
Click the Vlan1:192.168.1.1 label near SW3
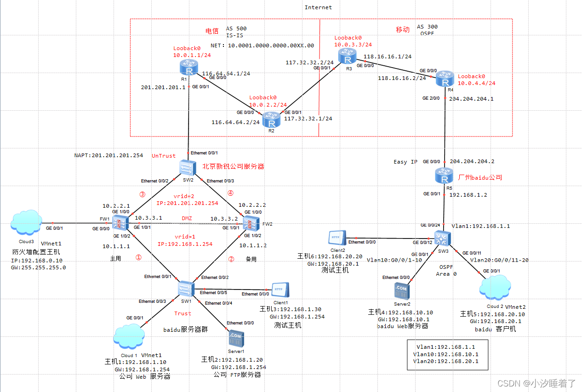[481, 226]
